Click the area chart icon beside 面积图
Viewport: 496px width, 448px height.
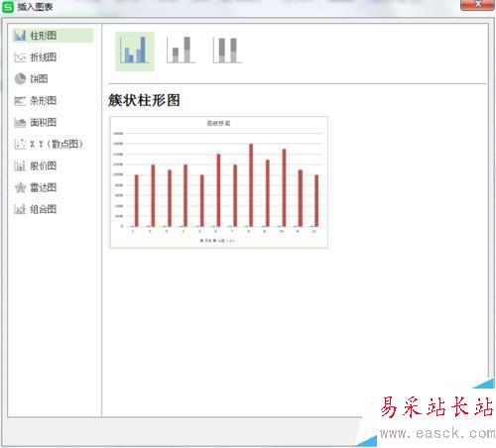point(20,123)
